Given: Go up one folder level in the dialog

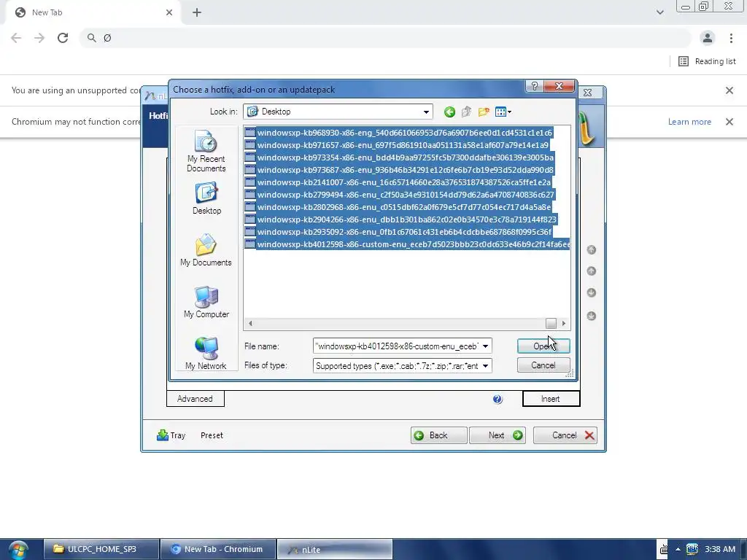Looking at the screenshot, I should (466, 112).
